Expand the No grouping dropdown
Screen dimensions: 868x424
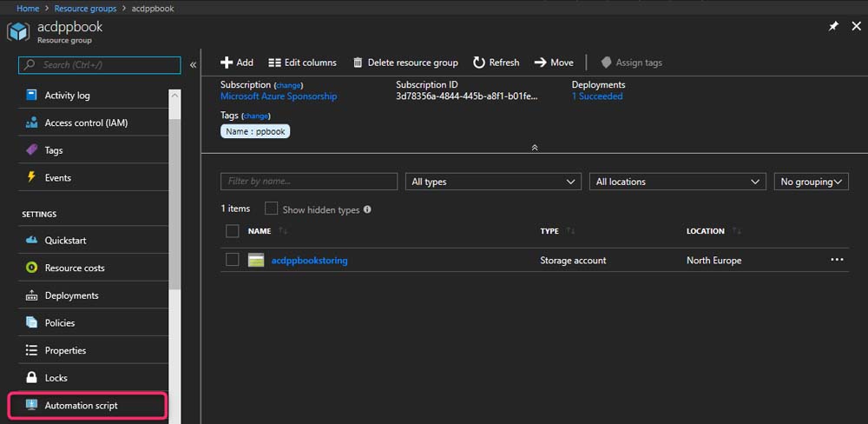pyautogui.click(x=811, y=182)
